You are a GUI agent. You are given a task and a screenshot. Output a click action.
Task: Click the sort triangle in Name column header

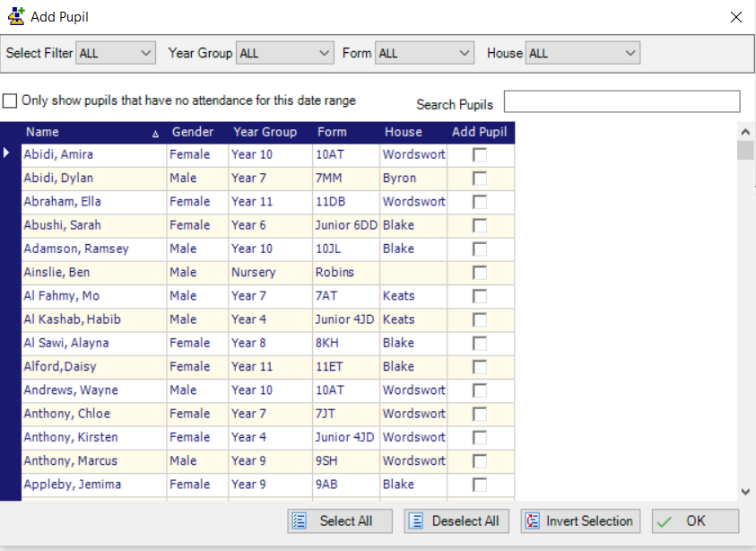155,132
